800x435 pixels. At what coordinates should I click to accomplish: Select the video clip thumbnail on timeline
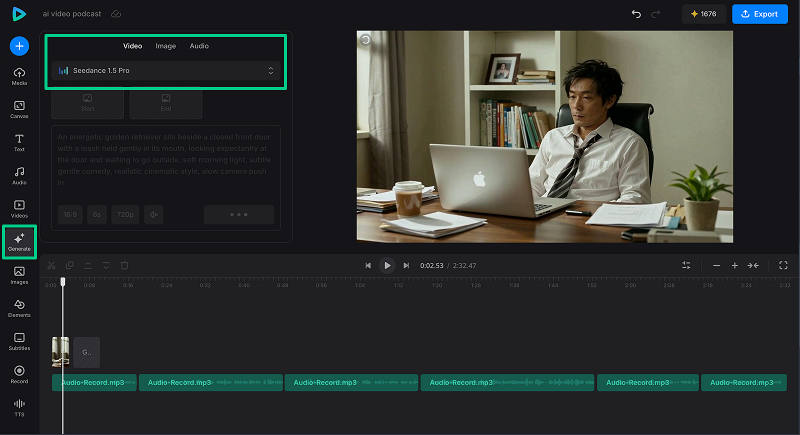tap(61, 352)
